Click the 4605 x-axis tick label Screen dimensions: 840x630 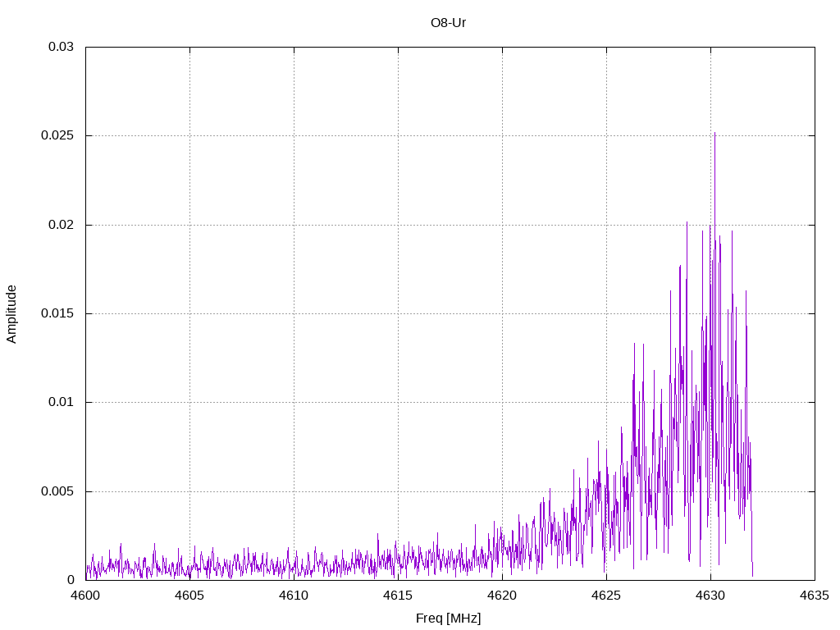pos(189,596)
